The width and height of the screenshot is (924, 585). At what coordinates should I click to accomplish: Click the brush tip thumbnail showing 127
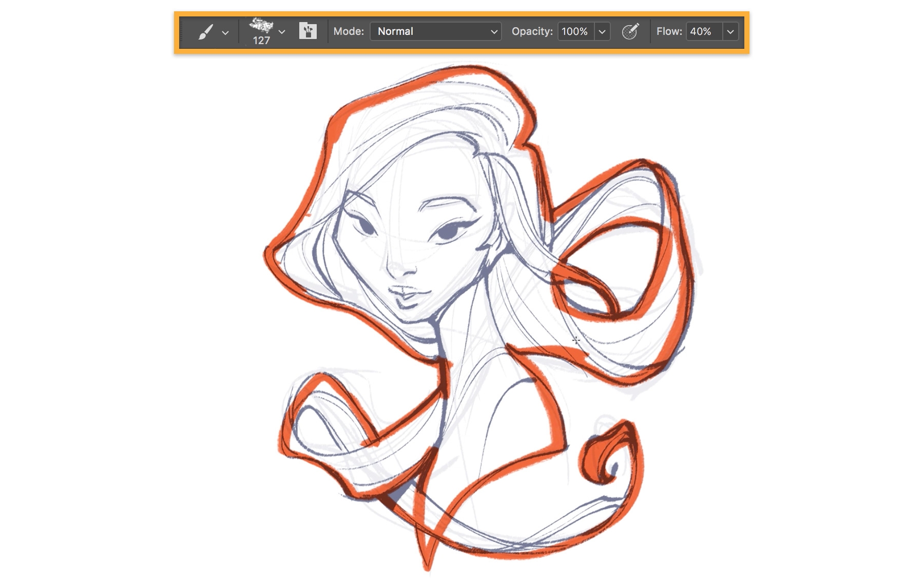point(263,28)
